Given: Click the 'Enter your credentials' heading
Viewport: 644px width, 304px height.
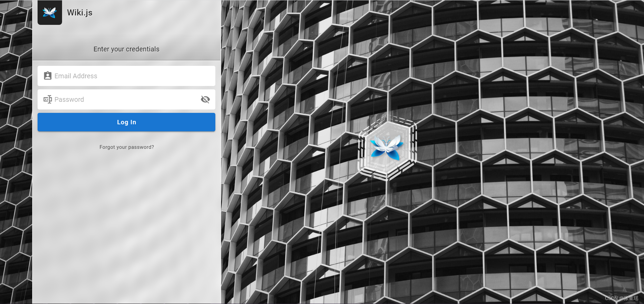Looking at the screenshot, I should pos(126,49).
